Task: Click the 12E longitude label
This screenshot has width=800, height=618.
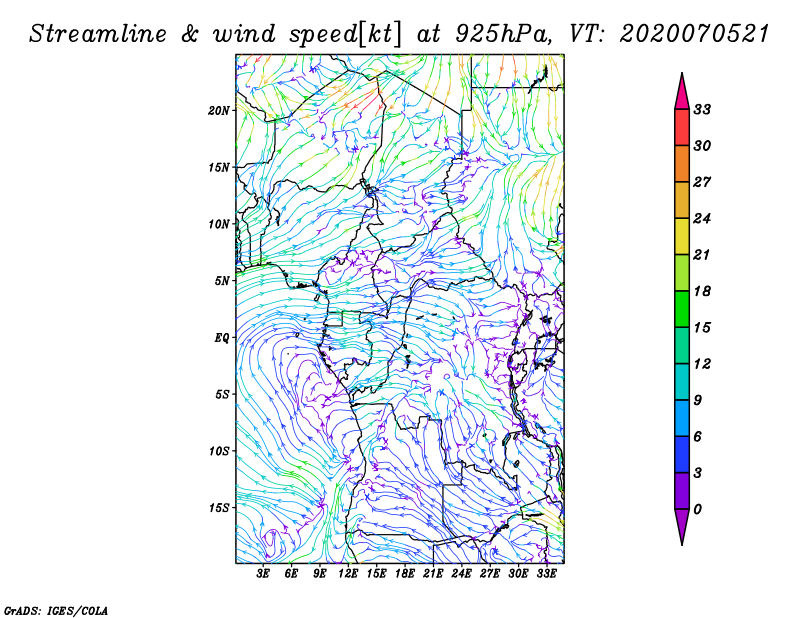Action: point(348,574)
